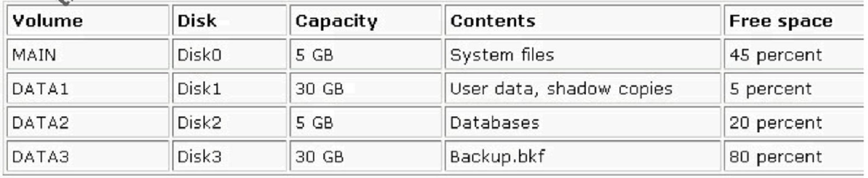Screen dimensions: 868x178
Task: Click the Disk0 cell
Action: click(x=200, y=55)
